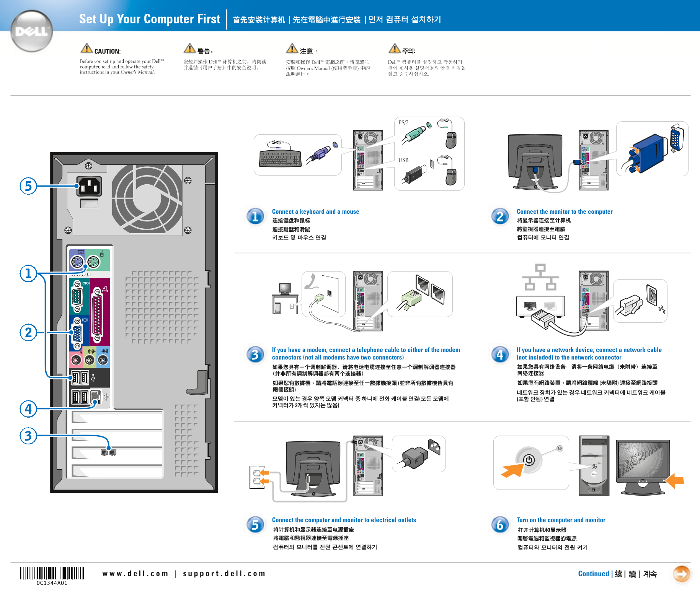Click the keyboard illustration in step 1
The height and width of the screenshot is (592, 700).
point(281,159)
